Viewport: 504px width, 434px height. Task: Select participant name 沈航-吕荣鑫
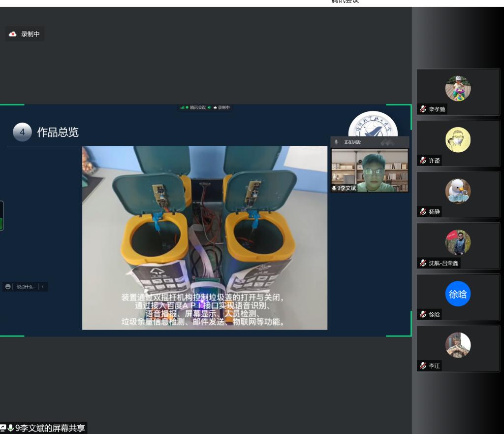click(443, 263)
